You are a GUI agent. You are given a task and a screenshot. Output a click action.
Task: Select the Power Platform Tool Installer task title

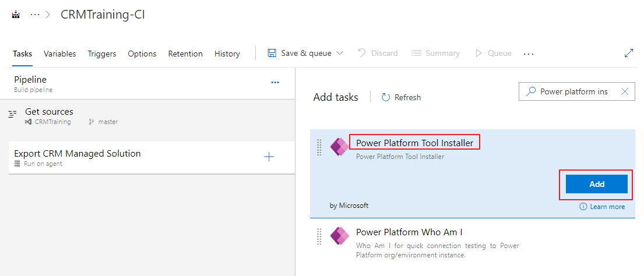coord(415,143)
